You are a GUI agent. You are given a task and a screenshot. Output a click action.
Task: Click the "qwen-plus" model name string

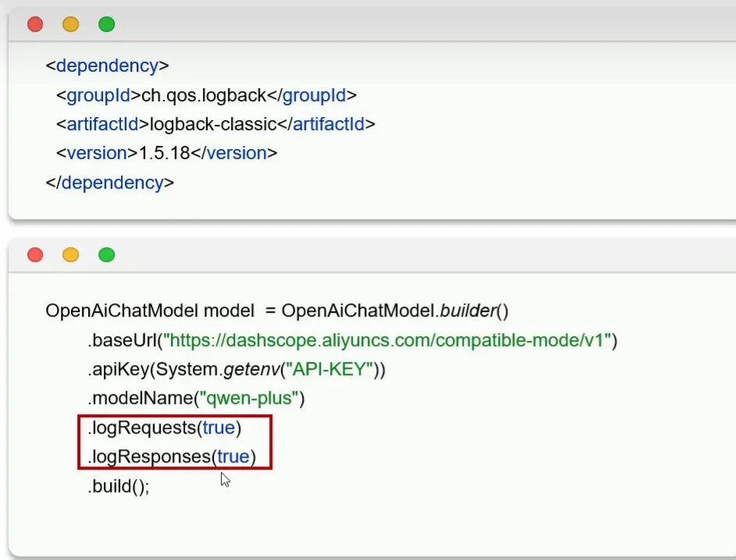250,399
